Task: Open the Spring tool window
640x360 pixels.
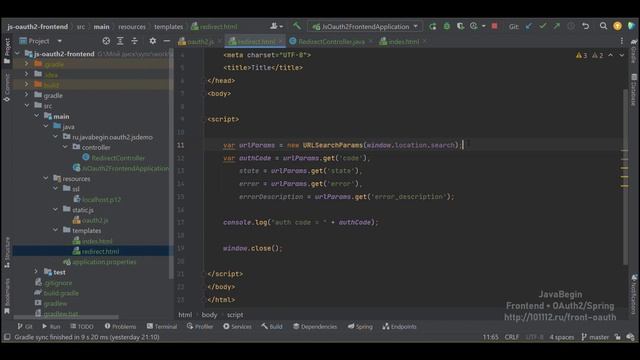Action: coord(360,327)
